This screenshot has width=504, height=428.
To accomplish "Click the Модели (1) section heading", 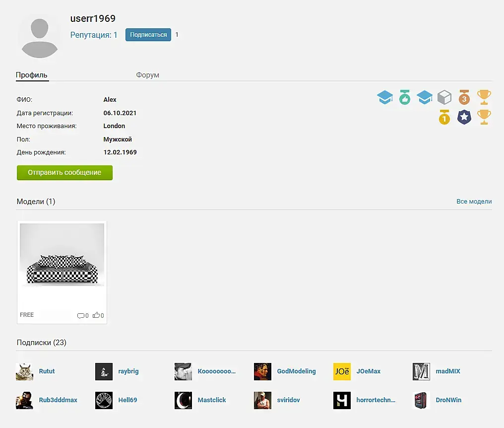I will pyautogui.click(x=36, y=202).
